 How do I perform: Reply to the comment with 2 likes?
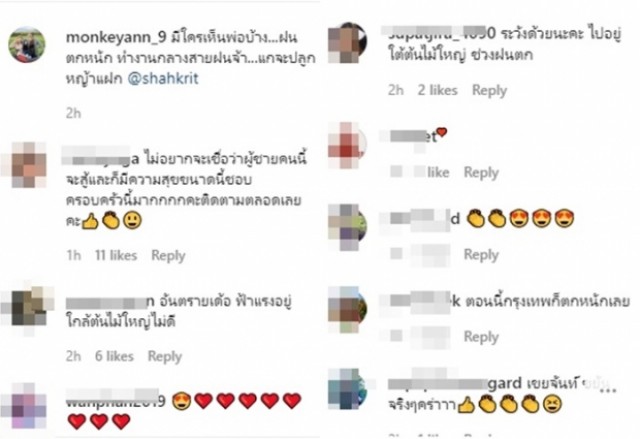489,90
